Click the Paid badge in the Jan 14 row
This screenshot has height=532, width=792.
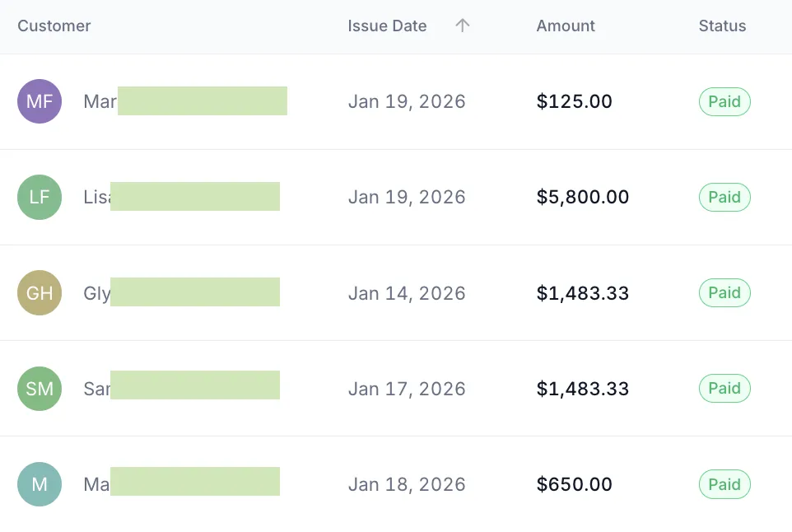724,293
